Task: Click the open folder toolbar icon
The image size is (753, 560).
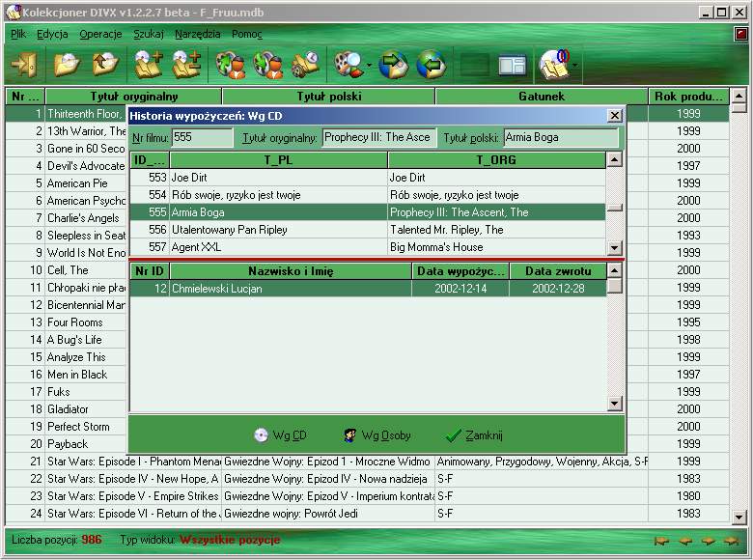Action: click(67, 66)
